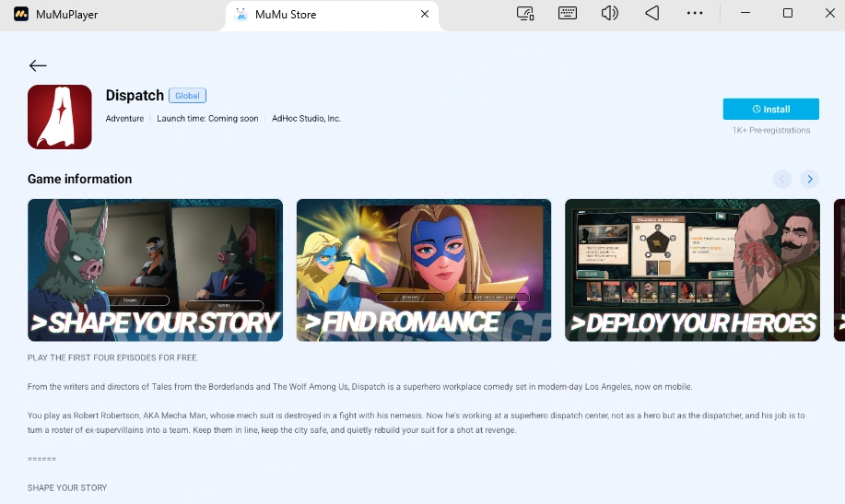Open the Find Romance screenshot

point(424,270)
